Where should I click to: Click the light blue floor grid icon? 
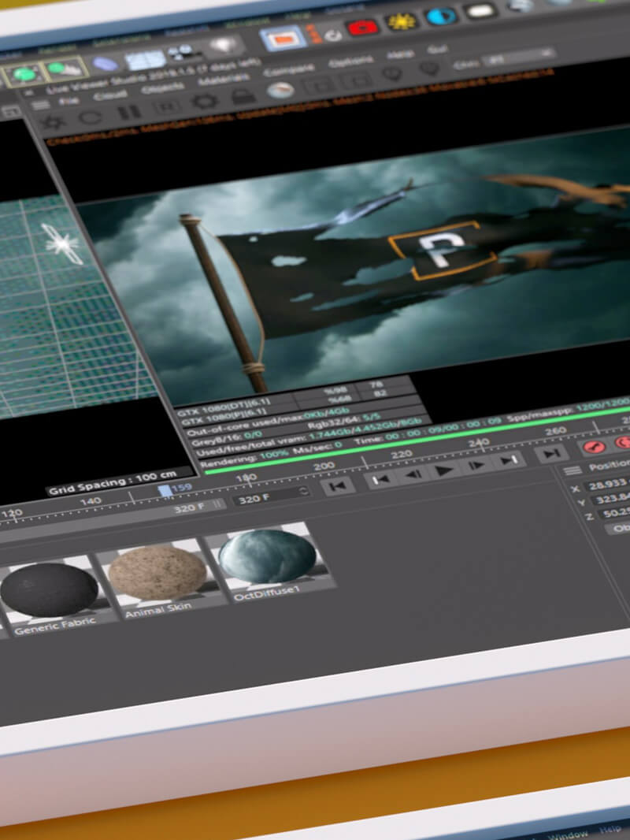coord(145,59)
